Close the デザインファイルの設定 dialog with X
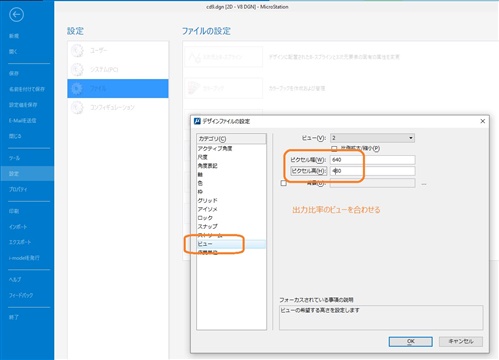The width and height of the screenshot is (499, 360). click(x=482, y=121)
